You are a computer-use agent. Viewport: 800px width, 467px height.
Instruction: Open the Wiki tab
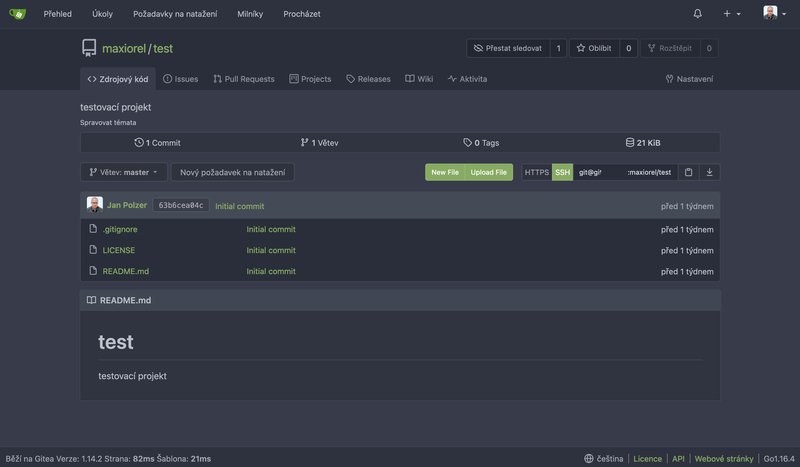419,79
